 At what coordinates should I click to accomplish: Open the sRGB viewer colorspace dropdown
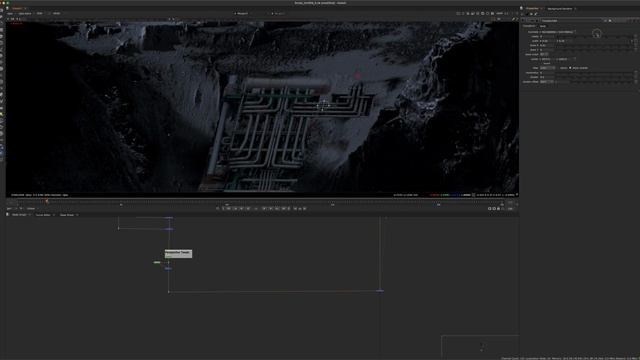(x=58, y=13)
